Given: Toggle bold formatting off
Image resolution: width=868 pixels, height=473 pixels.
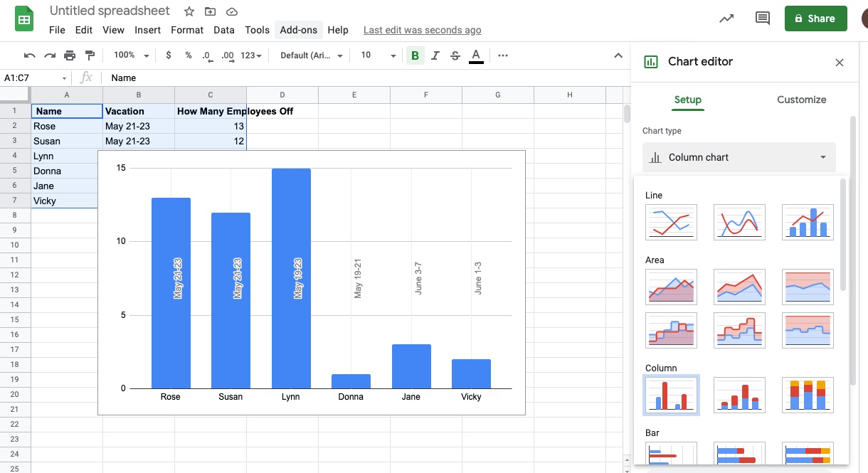Looking at the screenshot, I should (x=415, y=55).
